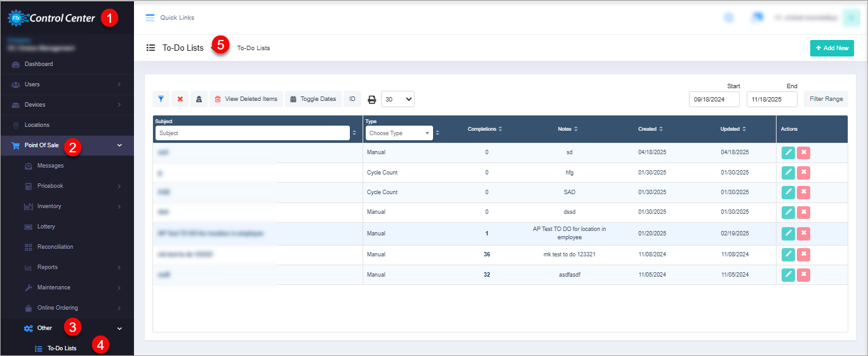The image size is (868, 356).
Task: Select Lottery in the sidebar menu
Action: tap(46, 227)
